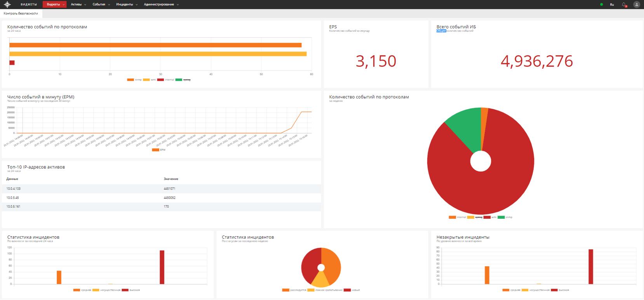Click the Данные column header
Screen dimensions: 644x300
click(x=12, y=179)
